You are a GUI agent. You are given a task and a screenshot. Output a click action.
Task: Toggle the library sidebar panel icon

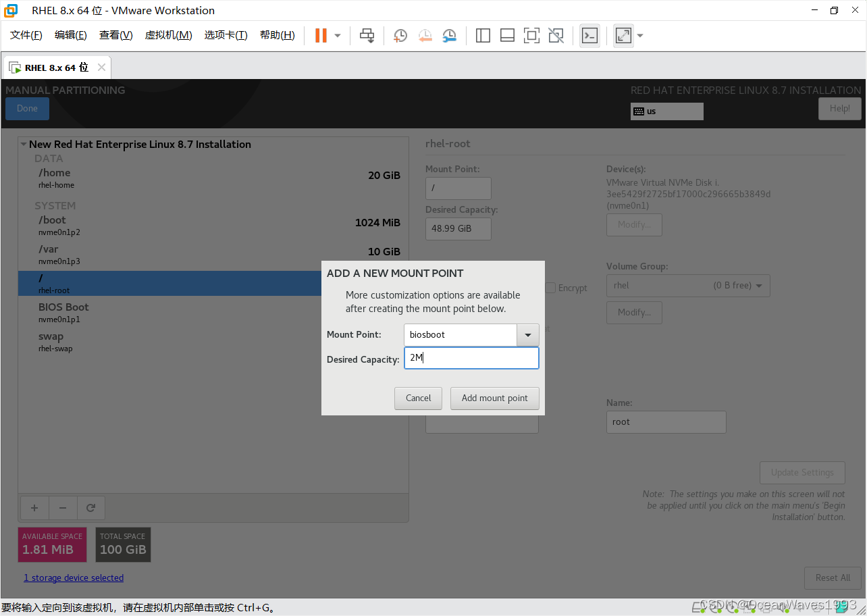(x=483, y=36)
